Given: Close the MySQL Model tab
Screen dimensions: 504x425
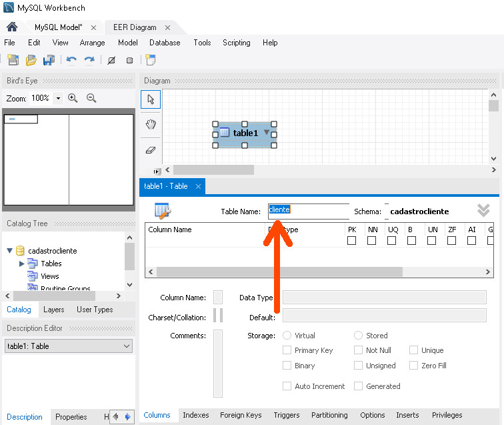Looking at the screenshot, I should 93,27.
